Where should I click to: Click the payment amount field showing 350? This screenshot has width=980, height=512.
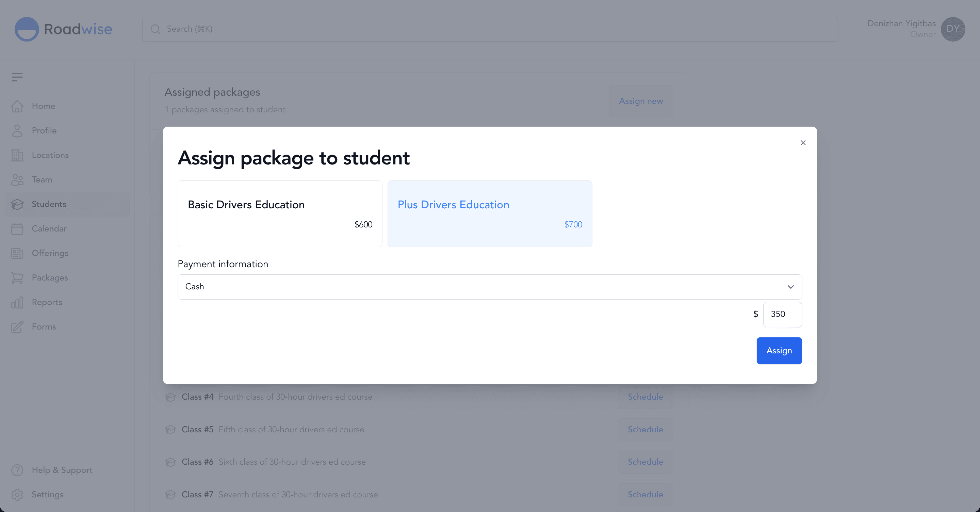[x=783, y=315]
